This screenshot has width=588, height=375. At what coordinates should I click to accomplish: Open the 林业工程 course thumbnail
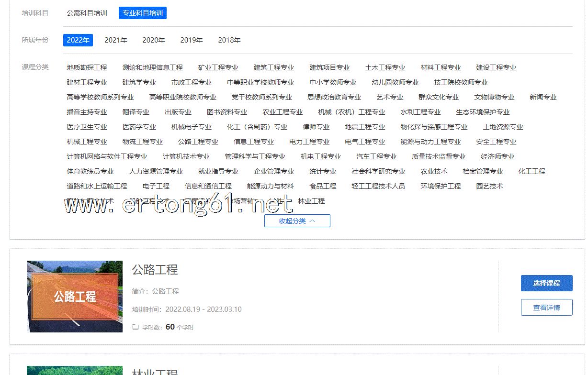pos(75,371)
